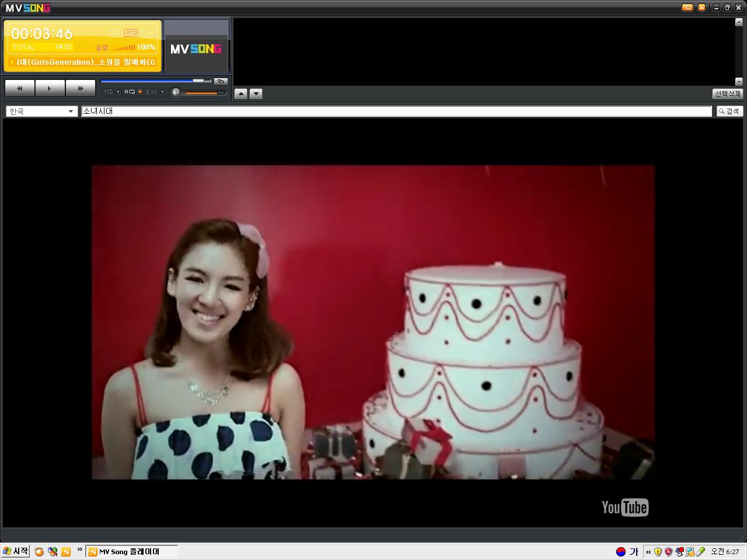Viewport: 747px width, 560px height.
Task: Click the 검색 search button
Action: 729,111
